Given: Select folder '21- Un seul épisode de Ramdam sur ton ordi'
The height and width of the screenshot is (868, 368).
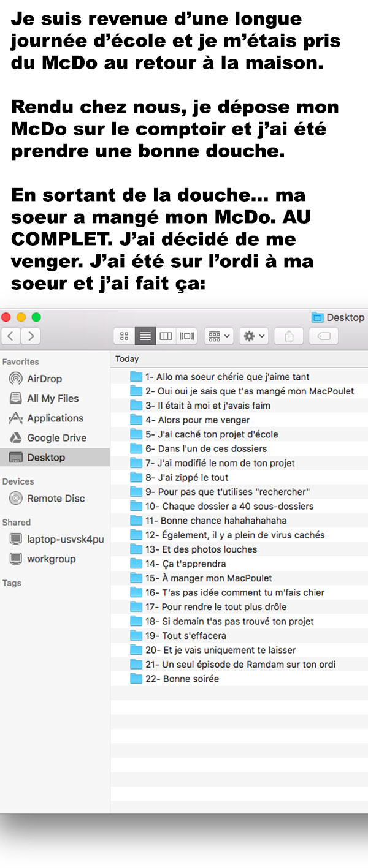Looking at the screenshot, I should coord(239,665).
